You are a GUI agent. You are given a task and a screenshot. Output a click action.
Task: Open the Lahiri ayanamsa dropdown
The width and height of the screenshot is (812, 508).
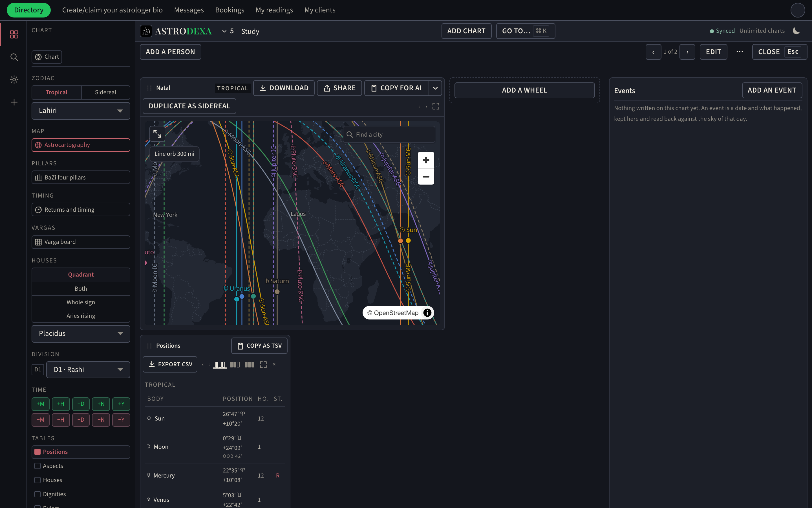[x=81, y=111]
